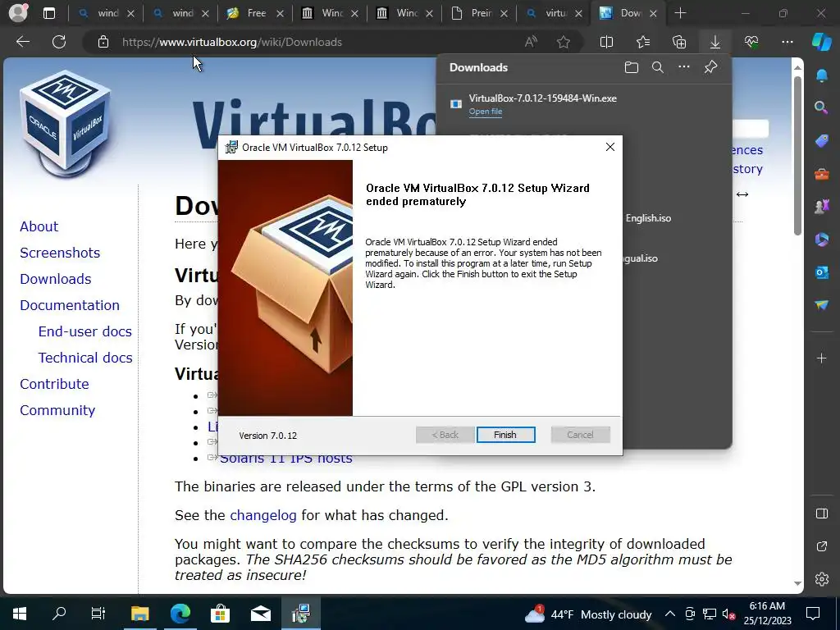Open downloads folder icon in Downloads panel
840x630 pixels.
(x=632, y=67)
